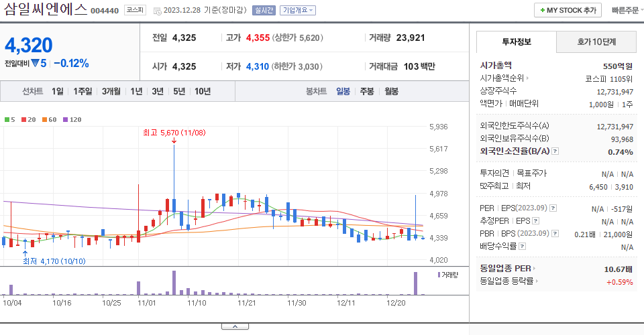Open help icon next to 추정PER EPS
The image size is (644, 335).
535,221
